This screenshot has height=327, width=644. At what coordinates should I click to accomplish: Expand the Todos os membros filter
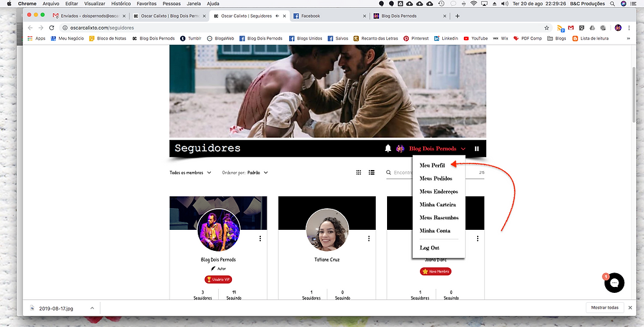[x=191, y=173]
